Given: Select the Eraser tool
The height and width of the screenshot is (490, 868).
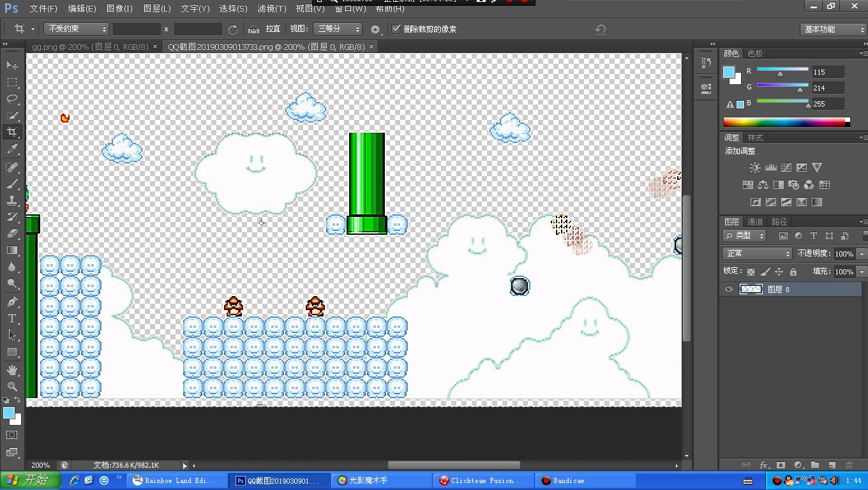Looking at the screenshot, I should click(x=12, y=234).
